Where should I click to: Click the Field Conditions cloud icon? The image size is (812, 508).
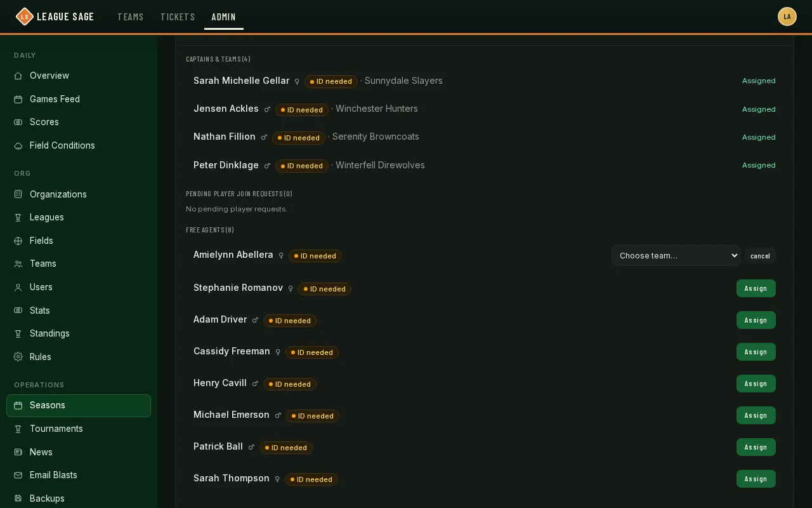tap(18, 145)
